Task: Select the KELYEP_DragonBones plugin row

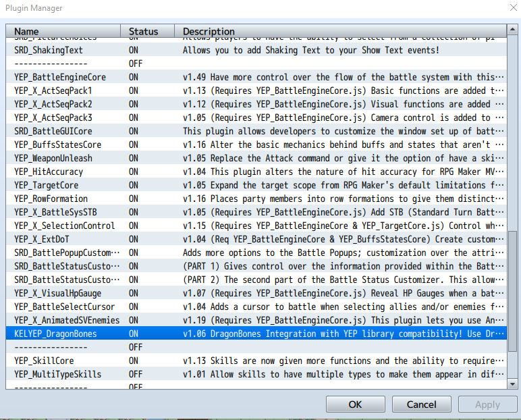Action: tap(256, 334)
